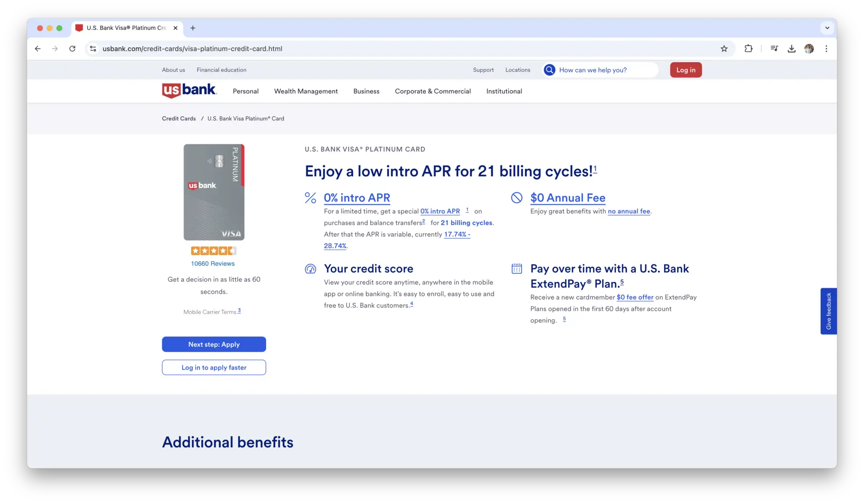This screenshot has width=864, height=504.
Task: Click Log in to apply faster
Action: click(x=214, y=368)
